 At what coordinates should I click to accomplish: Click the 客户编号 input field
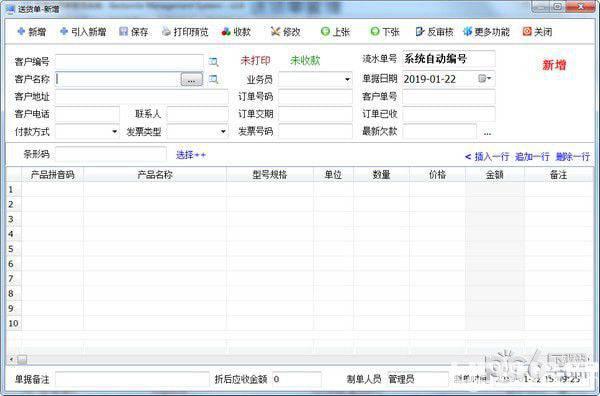(x=129, y=62)
